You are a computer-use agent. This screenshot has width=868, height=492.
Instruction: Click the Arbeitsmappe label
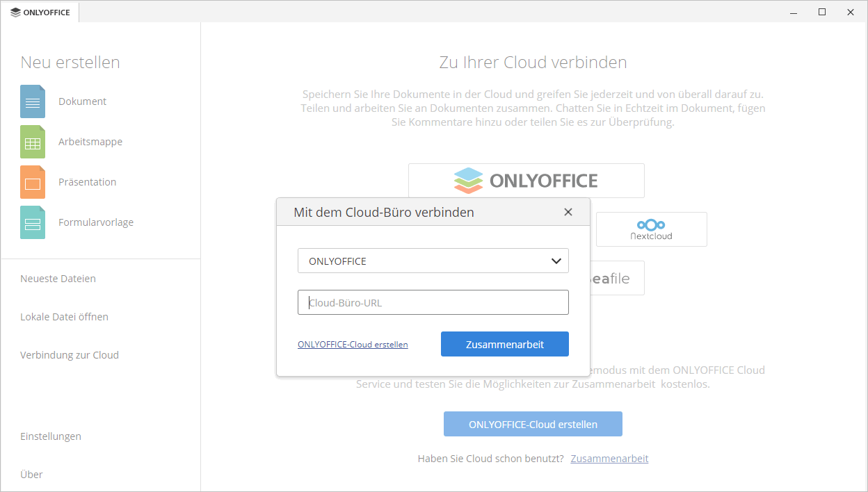[x=90, y=142]
